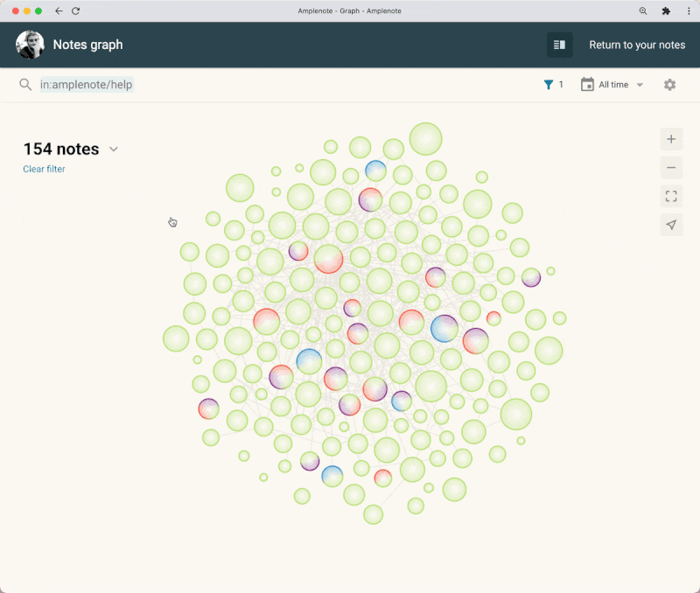The width and height of the screenshot is (700, 593).
Task: Open the browser three-dot menu
Action: (689, 11)
